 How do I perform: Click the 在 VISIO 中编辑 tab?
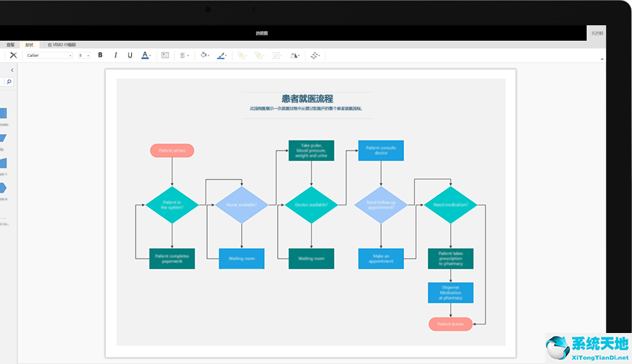(x=61, y=45)
